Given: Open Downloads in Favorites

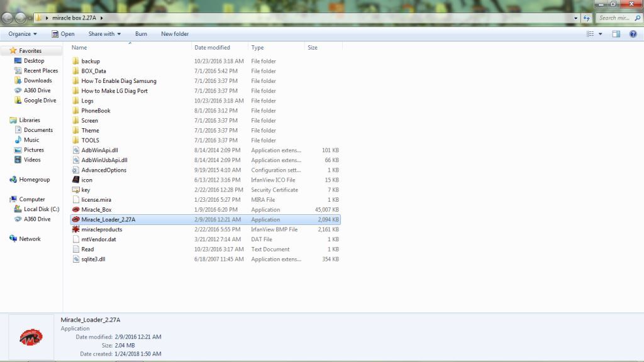Looking at the screenshot, I should click(37, 80).
